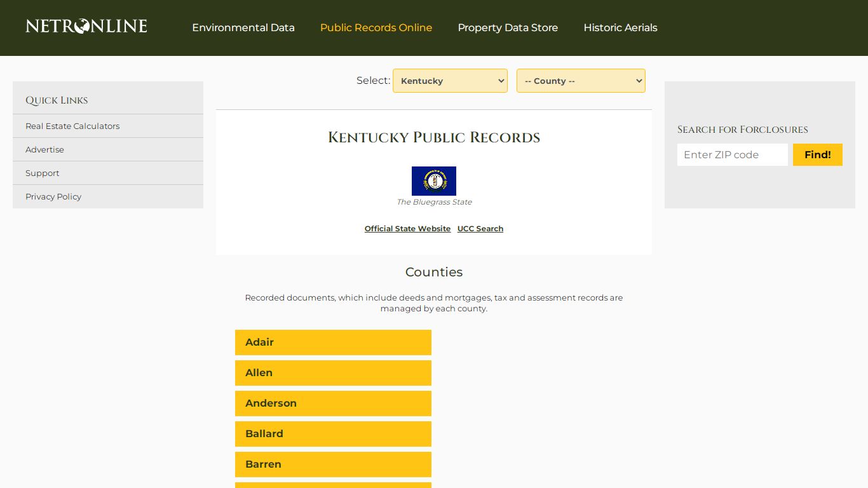This screenshot has width=868, height=488.
Task: Open the Advertise quick link
Action: coord(44,149)
